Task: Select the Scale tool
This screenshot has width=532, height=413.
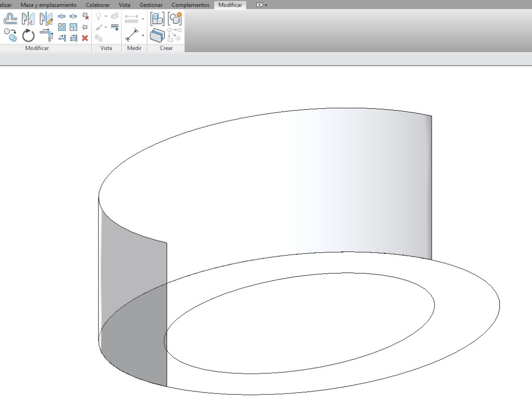Action: (x=73, y=27)
